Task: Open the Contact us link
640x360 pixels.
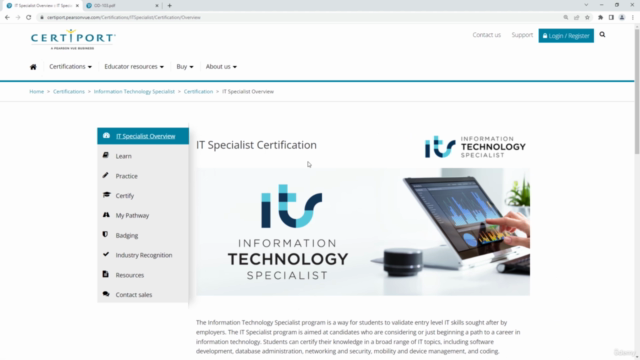Action: (487, 35)
